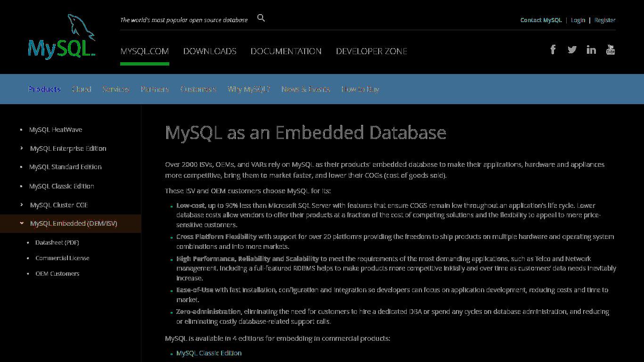Follow MySQL Classic Edition content link

click(x=209, y=353)
